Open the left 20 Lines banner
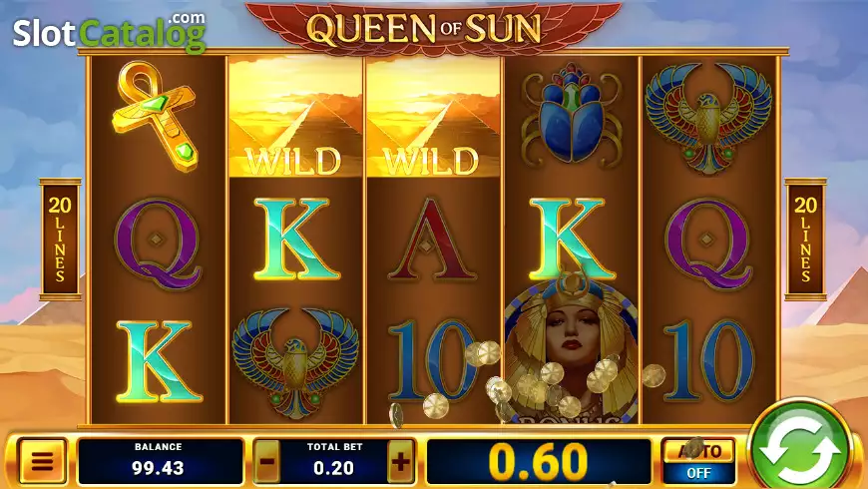This screenshot has height=489, width=868. (x=60, y=240)
